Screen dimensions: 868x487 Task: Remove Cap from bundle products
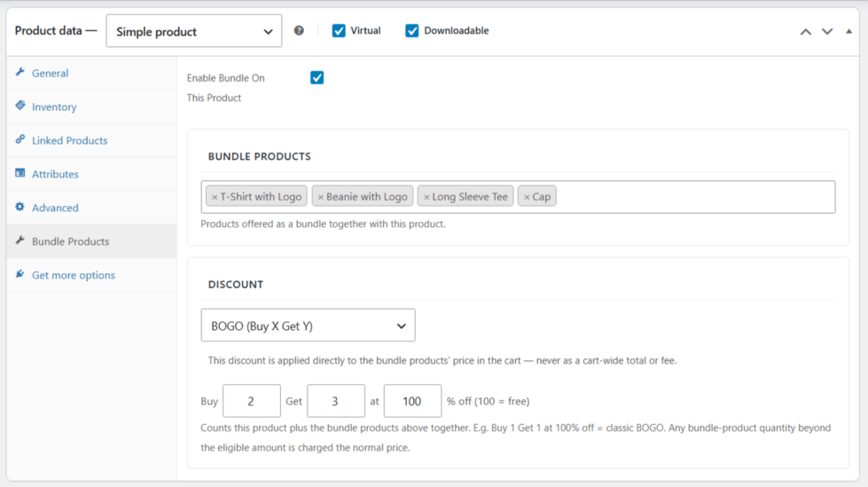click(x=527, y=197)
